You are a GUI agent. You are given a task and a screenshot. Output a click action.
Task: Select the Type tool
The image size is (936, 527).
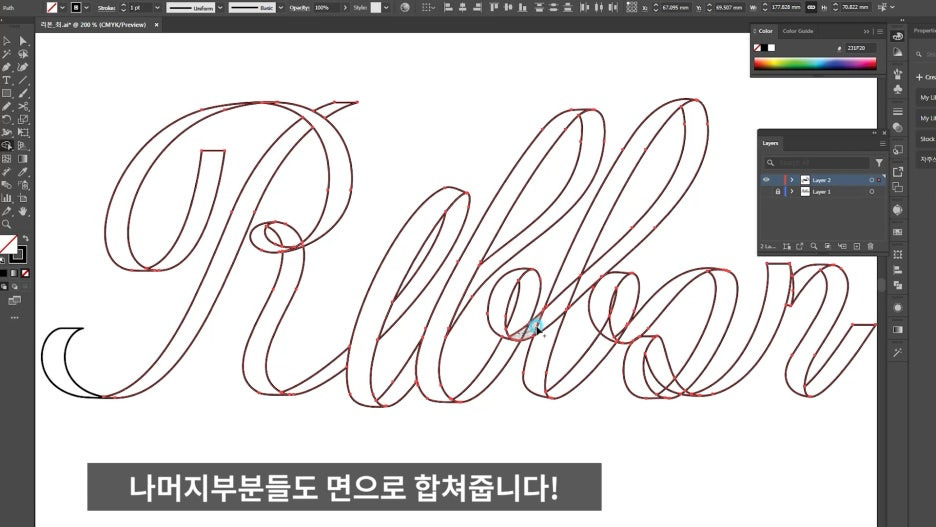coord(7,81)
